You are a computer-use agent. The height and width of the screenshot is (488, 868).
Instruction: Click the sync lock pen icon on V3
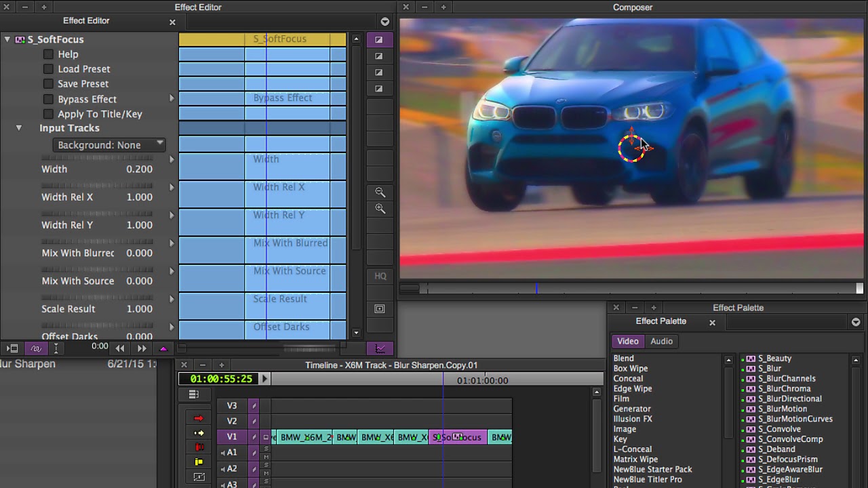[254, 405]
